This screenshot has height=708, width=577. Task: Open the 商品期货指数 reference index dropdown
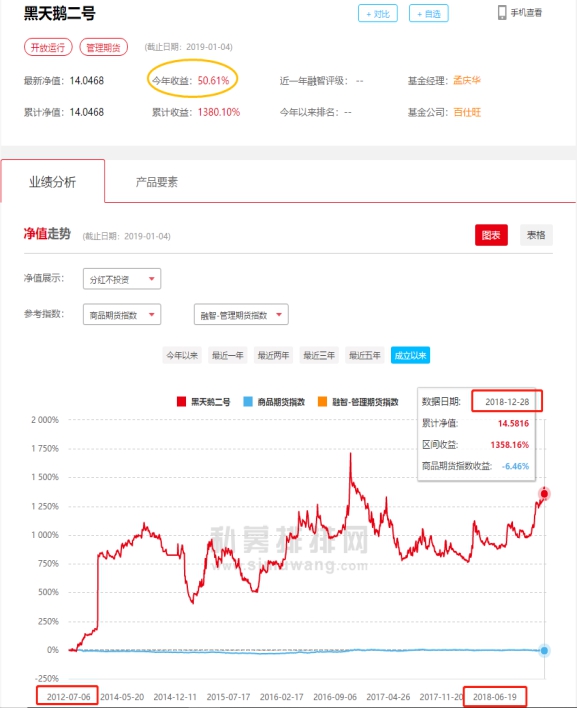[122, 314]
